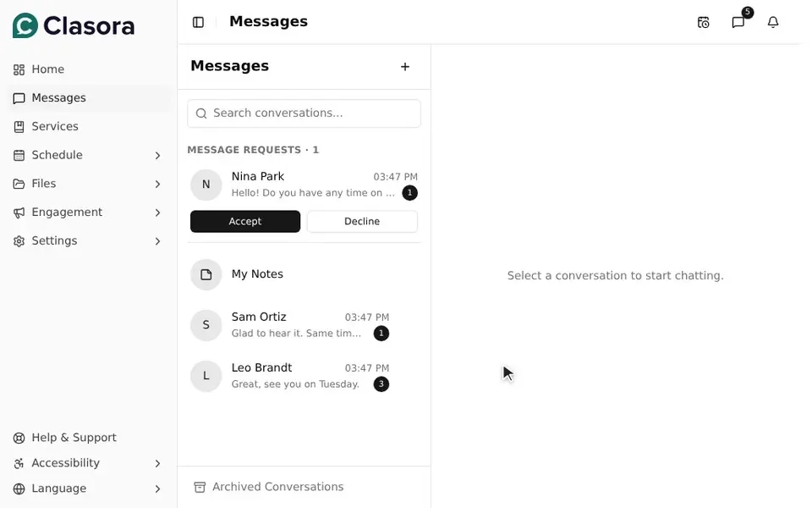
Task: Click the Files menu label
Action: tap(43, 184)
